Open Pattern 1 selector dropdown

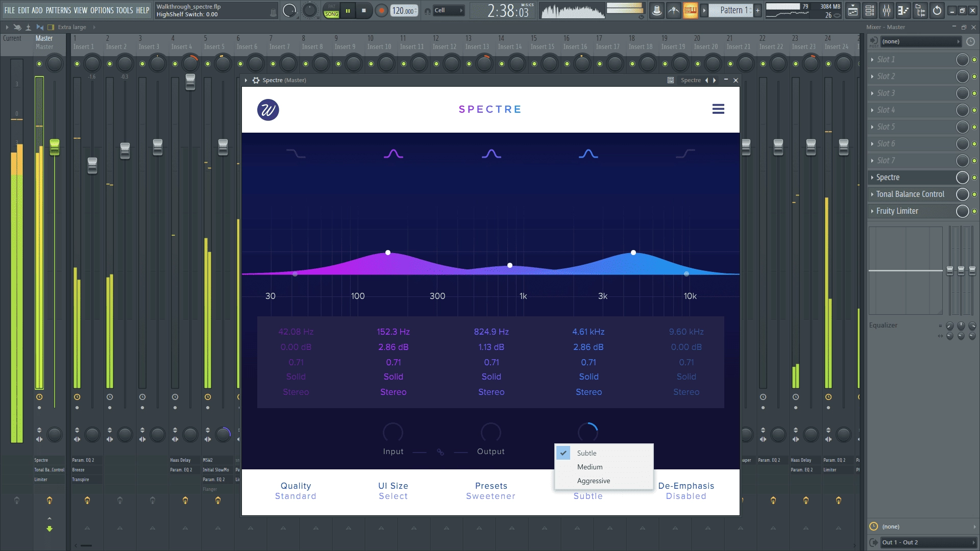pyautogui.click(x=731, y=10)
